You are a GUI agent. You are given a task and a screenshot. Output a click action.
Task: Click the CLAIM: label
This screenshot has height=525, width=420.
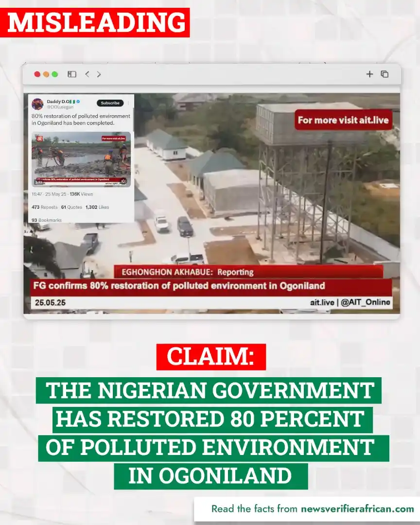(x=211, y=357)
